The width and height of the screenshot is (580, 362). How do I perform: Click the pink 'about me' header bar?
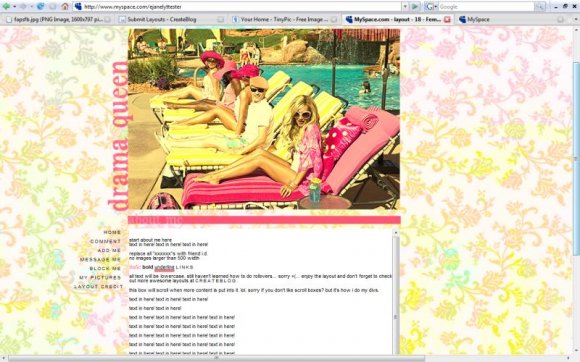click(264, 220)
